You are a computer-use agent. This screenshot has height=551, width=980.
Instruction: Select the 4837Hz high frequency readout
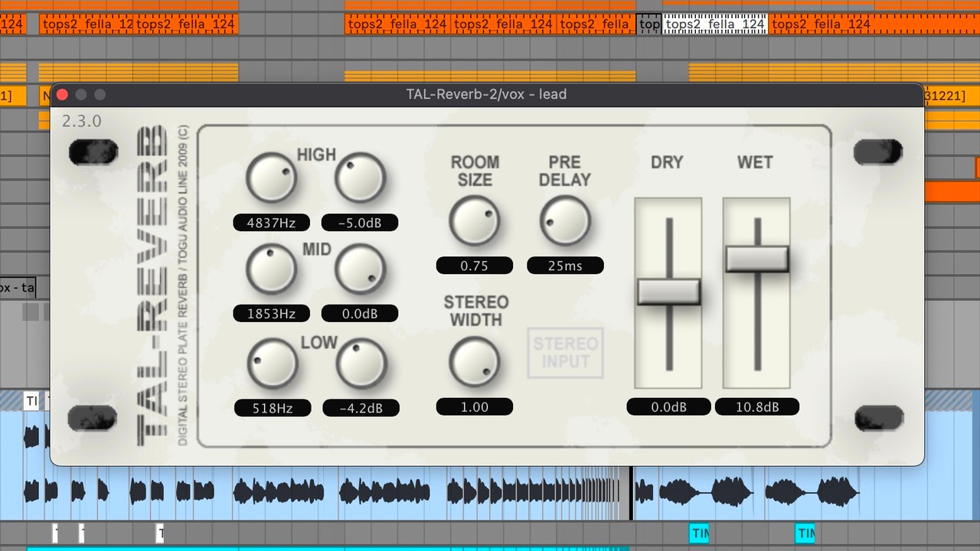click(272, 223)
